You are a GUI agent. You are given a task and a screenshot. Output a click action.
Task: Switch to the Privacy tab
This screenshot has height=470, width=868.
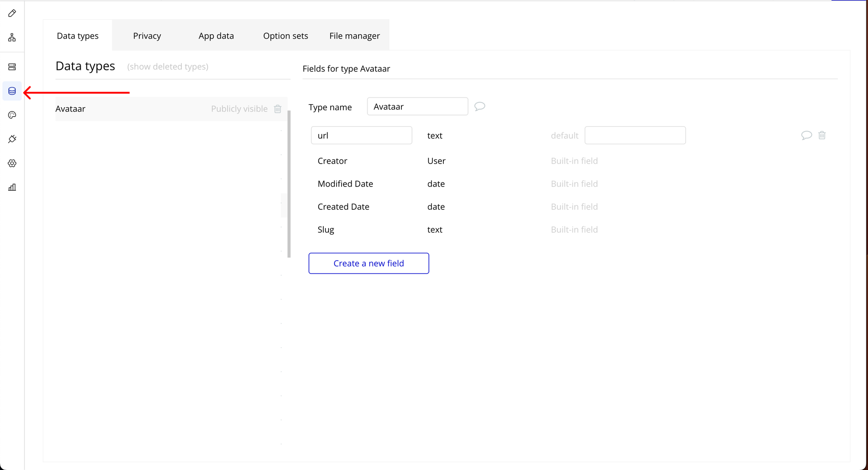147,36
